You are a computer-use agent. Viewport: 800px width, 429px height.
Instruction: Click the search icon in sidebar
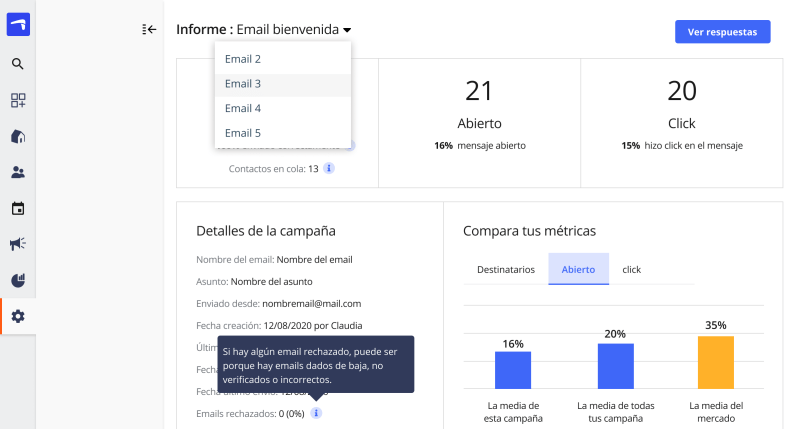pyautogui.click(x=18, y=64)
